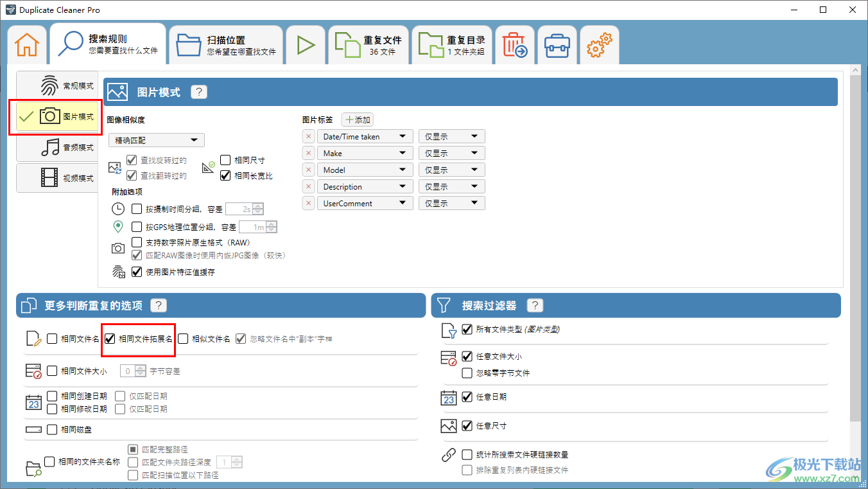
Task: Switch to the 扫描位置 tab
Action: tap(226, 45)
